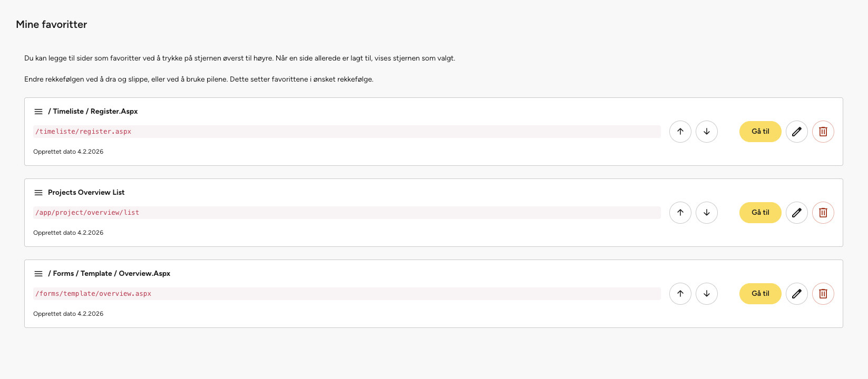Screen dimensions: 868x379
Task: Delete Forms Template Overview favorite
Action: 823,294
